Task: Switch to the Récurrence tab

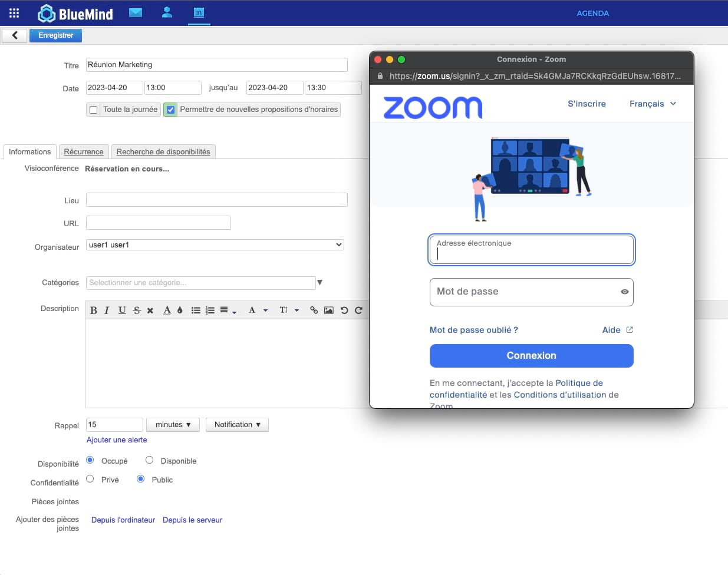Action: (84, 152)
